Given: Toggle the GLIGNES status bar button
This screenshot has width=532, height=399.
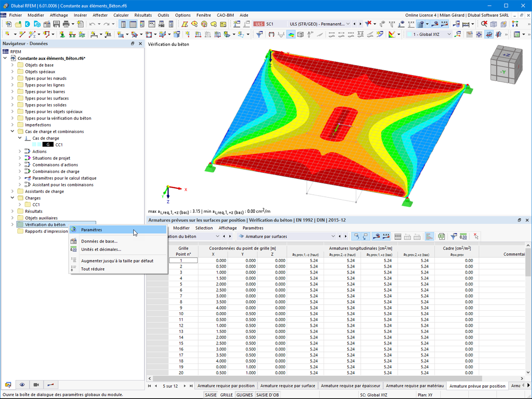Looking at the screenshot, I should point(245,395).
